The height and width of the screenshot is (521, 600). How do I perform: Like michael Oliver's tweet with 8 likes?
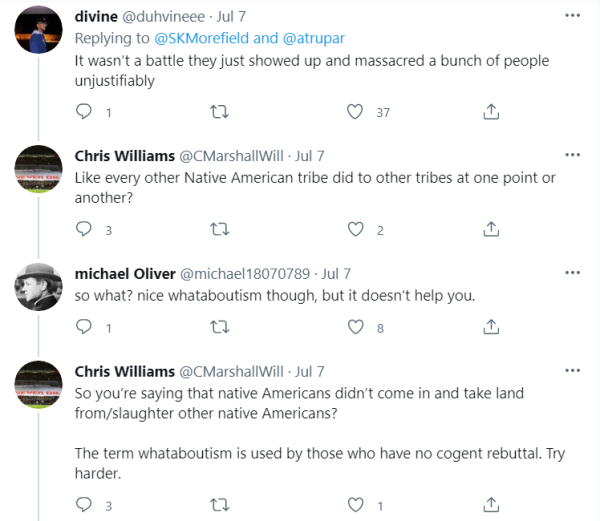(354, 327)
